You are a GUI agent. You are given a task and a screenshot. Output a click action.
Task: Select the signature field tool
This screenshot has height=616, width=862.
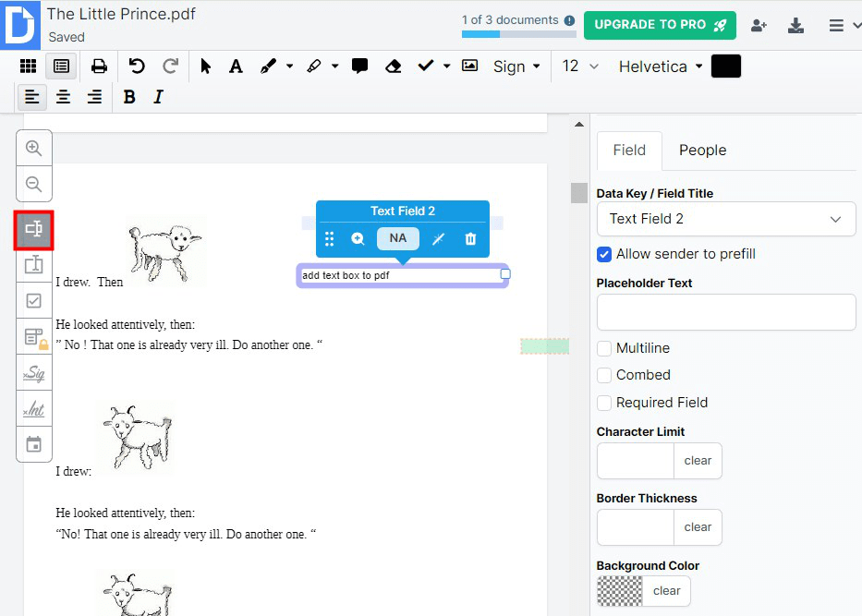34,373
